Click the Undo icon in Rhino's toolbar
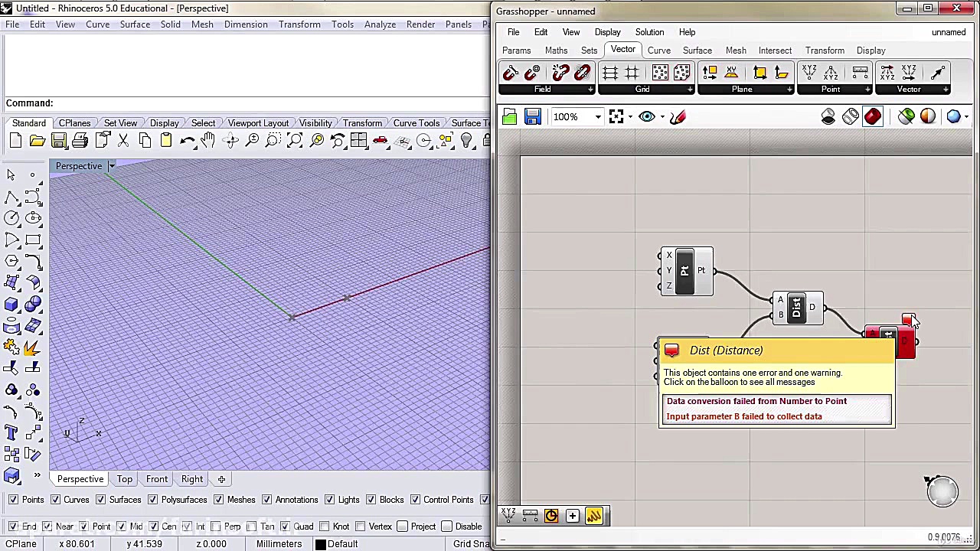The width and height of the screenshot is (980, 551). (188, 140)
